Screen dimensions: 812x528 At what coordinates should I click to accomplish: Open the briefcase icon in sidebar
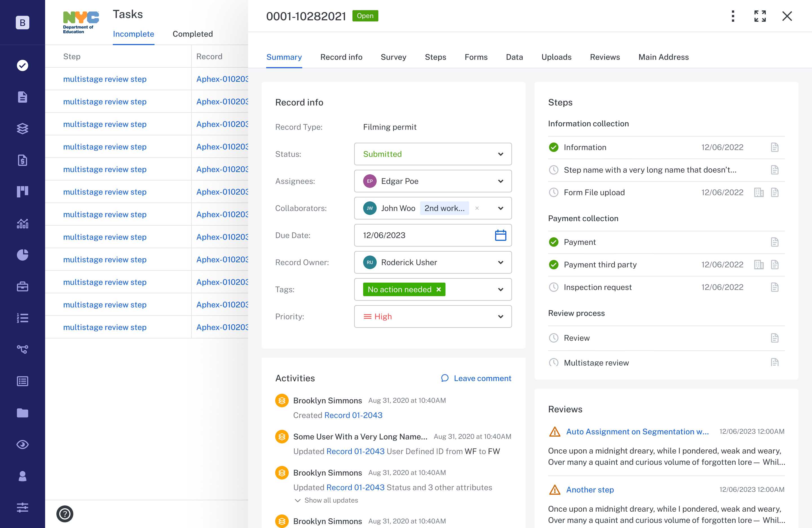coord(23,286)
